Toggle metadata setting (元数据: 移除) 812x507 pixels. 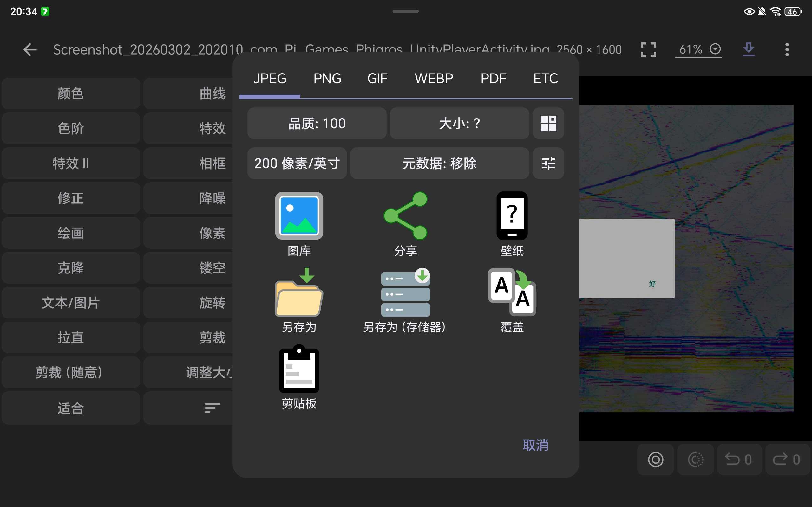439,163
